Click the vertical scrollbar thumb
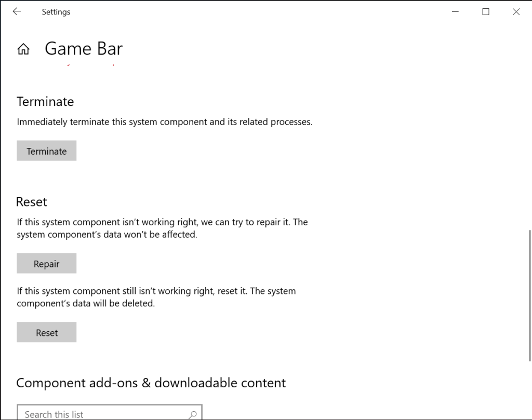The image size is (532, 420). (x=529, y=295)
